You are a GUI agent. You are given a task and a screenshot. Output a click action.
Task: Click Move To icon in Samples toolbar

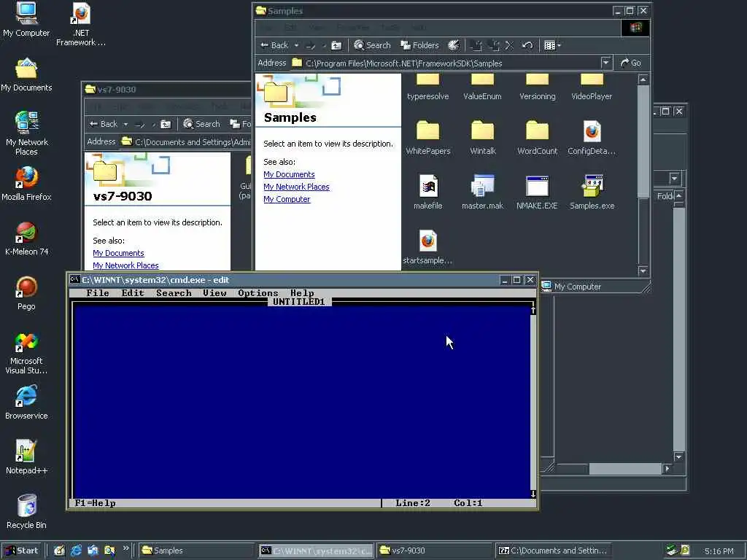pyautogui.click(x=476, y=45)
